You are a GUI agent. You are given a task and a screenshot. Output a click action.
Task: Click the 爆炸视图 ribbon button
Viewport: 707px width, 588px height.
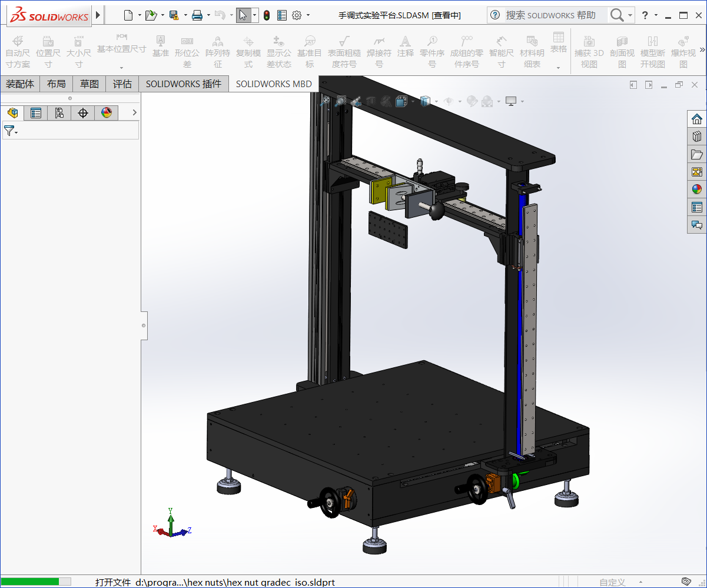coord(683,52)
